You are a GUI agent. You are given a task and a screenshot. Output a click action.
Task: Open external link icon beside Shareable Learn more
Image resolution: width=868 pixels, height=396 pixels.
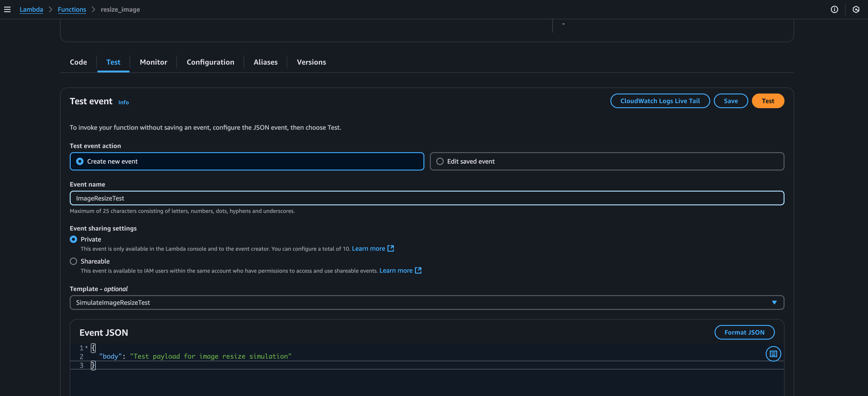click(418, 270)
